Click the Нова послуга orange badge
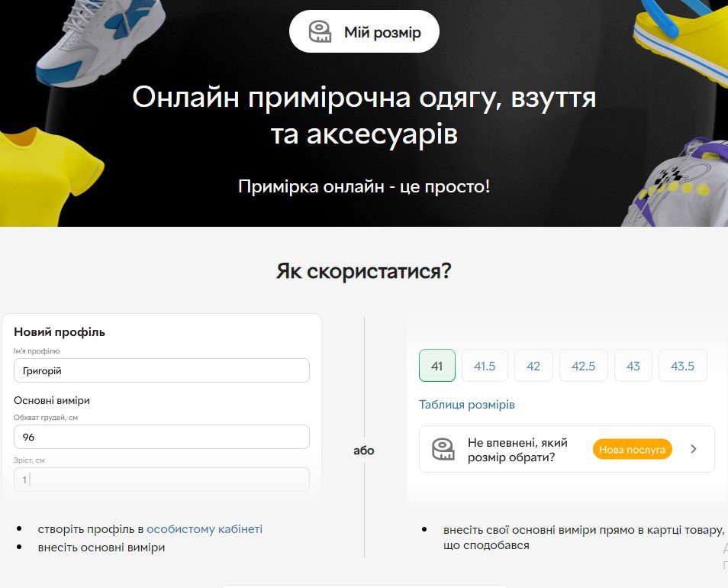The image size is (728, 588). click(632, 449)
